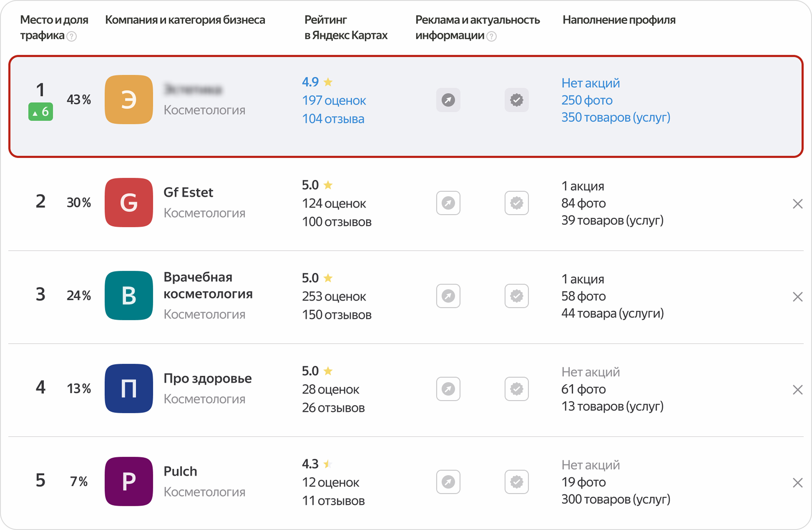Click the verified badge icon for Gf Estet

(x=517, y=203)
